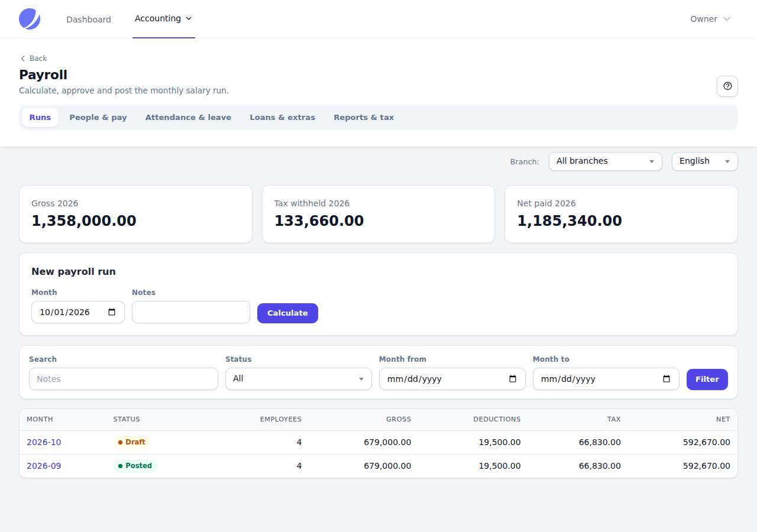Image resolution: width=757 pixels, height=532 pixels.
Task: Open the English language dropdown
Action: click(x=705, y=161)
